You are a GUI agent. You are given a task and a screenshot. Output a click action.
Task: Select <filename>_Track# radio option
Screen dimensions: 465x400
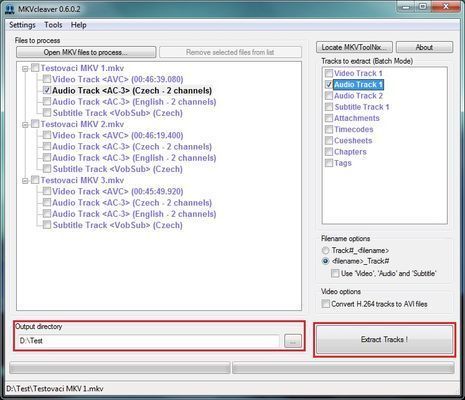click(325, 261)
